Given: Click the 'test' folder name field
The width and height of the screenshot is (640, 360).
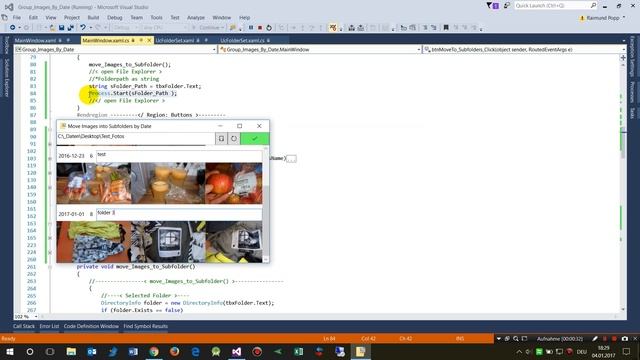Looking at the screenshot, I should coord(179,156).
